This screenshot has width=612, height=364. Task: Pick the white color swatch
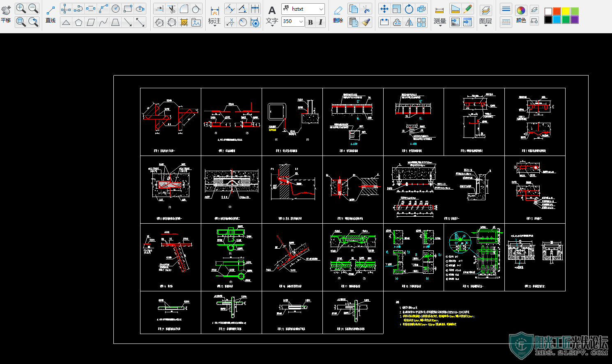548,11
